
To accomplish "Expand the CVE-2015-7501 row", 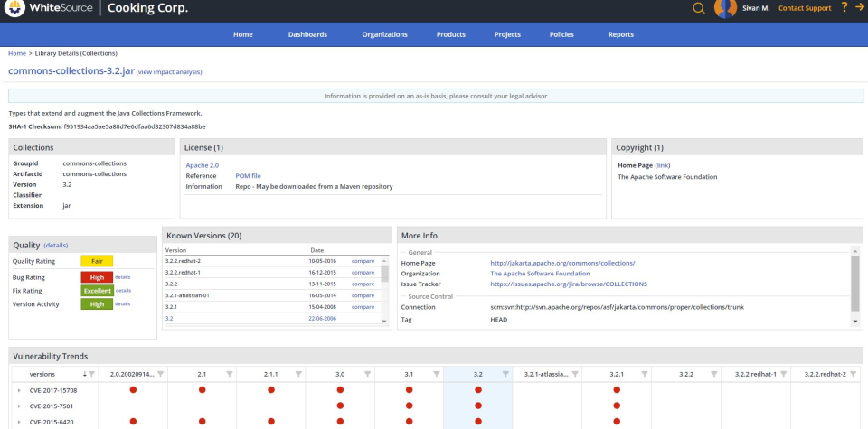I will [19, 406].
